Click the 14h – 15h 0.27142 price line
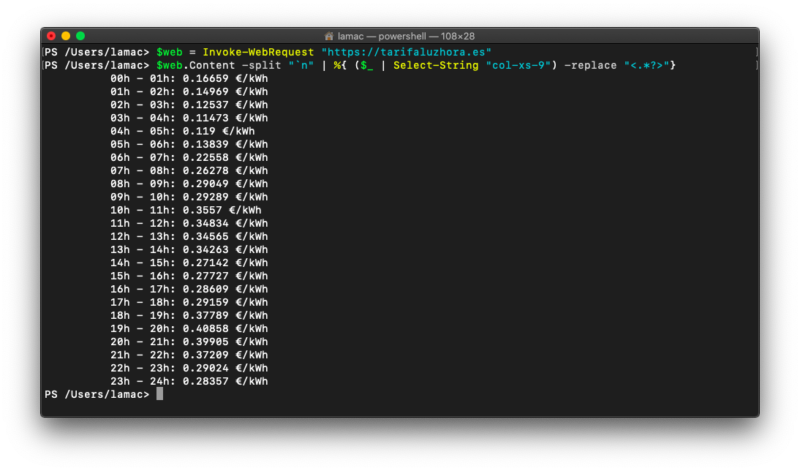Viewport: 800px width, 471px height. point(189,263)
